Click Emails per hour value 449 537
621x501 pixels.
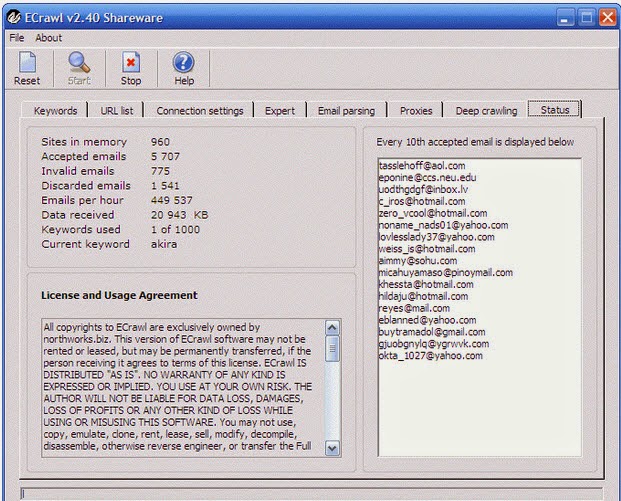click(x=171, y=200)
